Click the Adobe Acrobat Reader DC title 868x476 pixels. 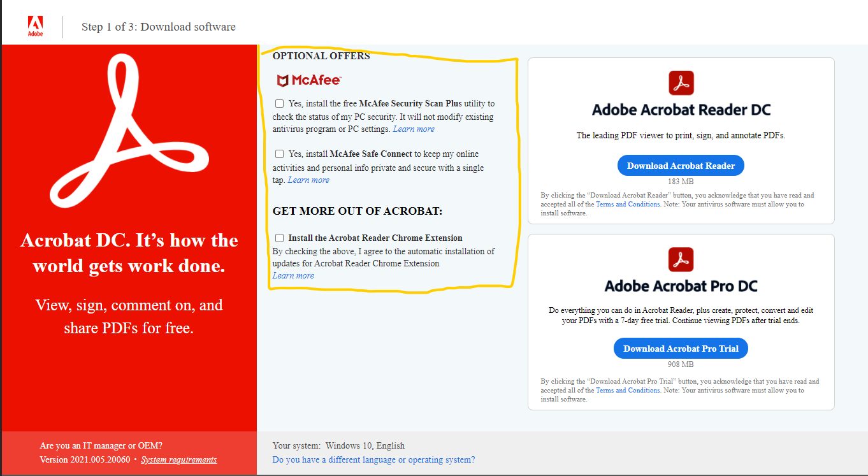point(681,110)
